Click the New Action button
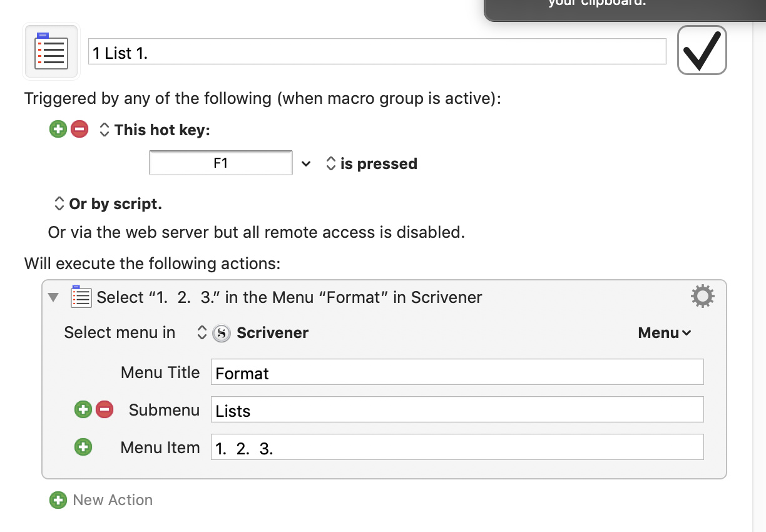766x532 pixels. pyautogui.click(x=113, y=500)
